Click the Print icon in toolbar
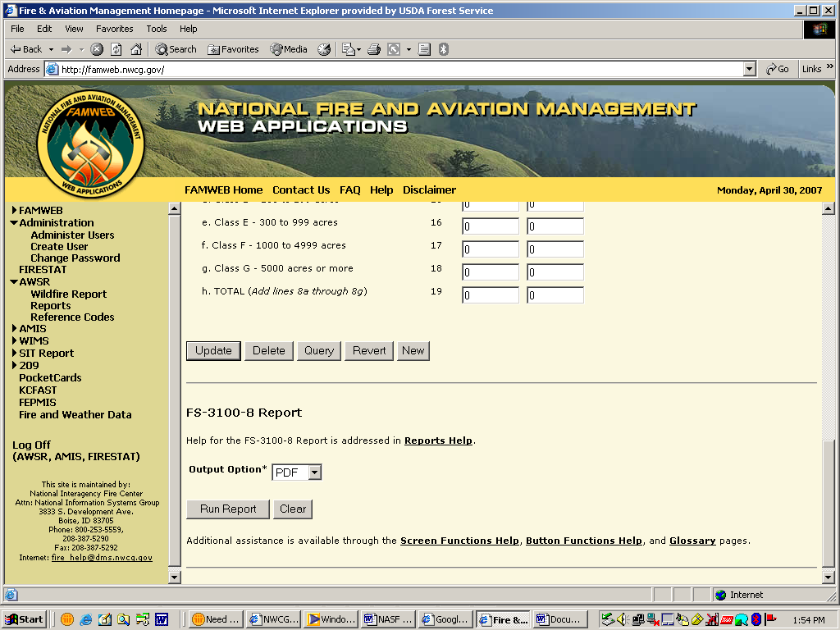The image size is (840, 630). [374, 49]
